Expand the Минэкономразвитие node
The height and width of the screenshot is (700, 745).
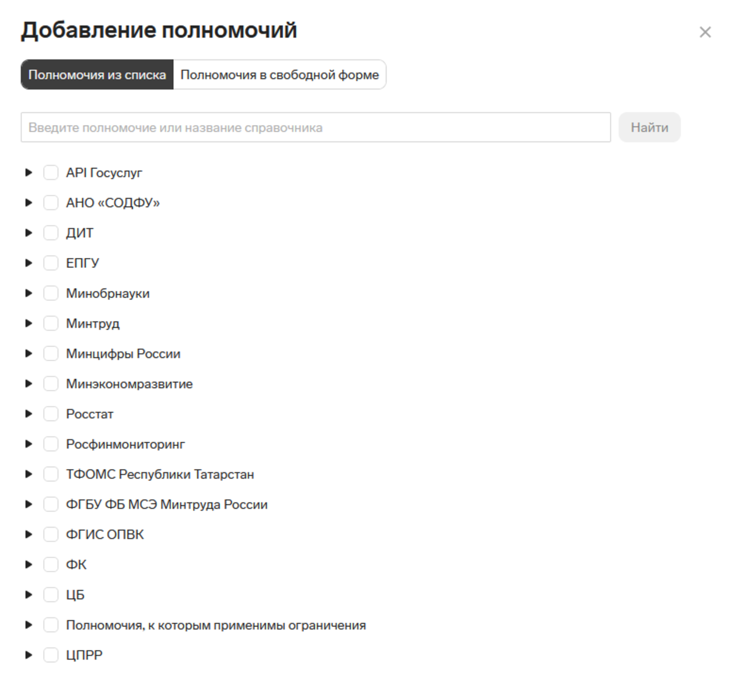[x=29, y=383]
